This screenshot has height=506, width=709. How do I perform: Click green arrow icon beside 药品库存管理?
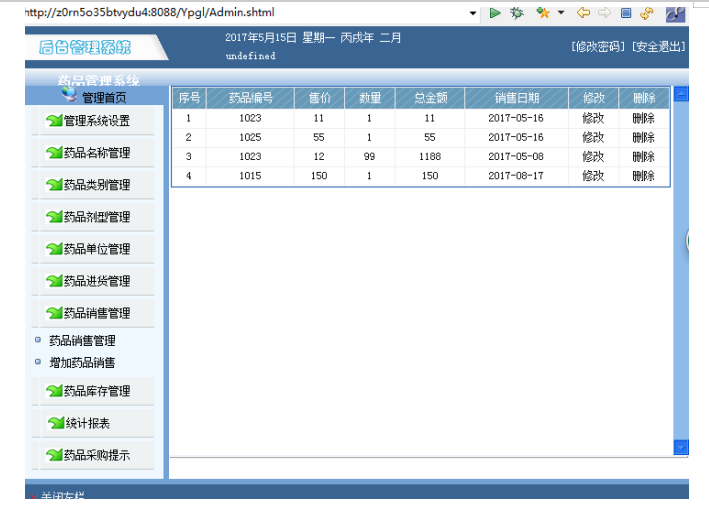[x=54, y=391]
